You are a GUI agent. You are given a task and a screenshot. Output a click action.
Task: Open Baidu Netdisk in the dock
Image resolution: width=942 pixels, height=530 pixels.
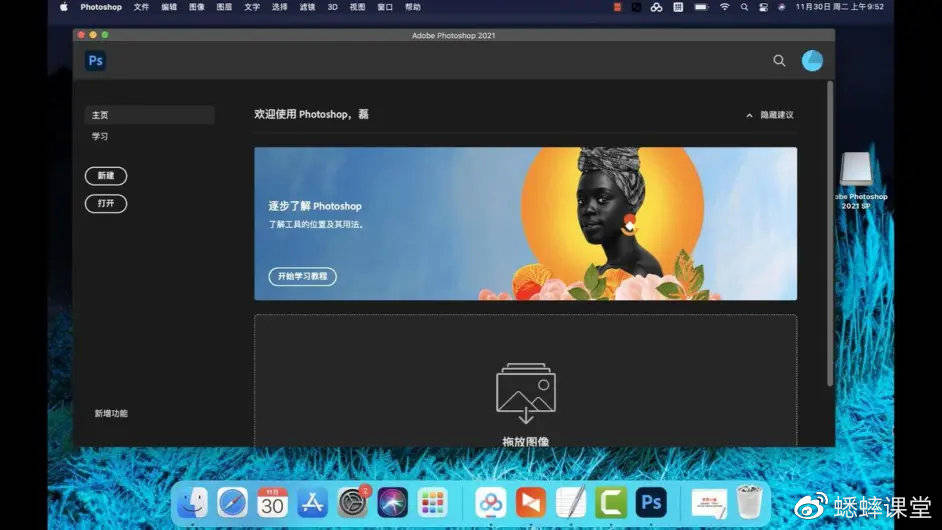point(491,502)
